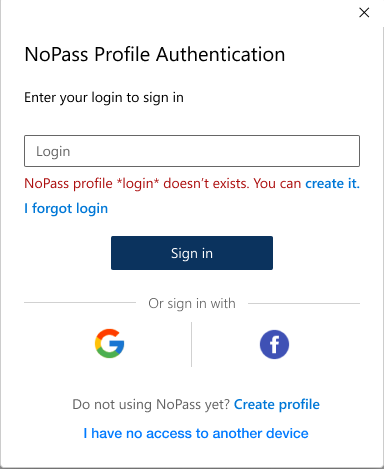The height and width of the screenshot is (469, 384).
Task: Focus the text box with Login placeholder
Action: tap(192, 151)
